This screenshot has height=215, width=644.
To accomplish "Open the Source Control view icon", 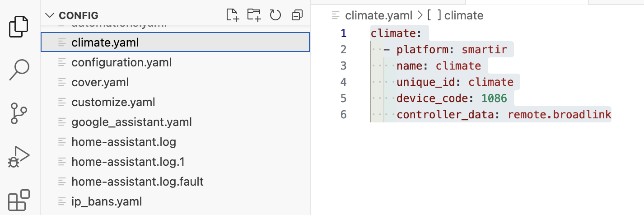I will pyautogui.click(x=20, y=113).
